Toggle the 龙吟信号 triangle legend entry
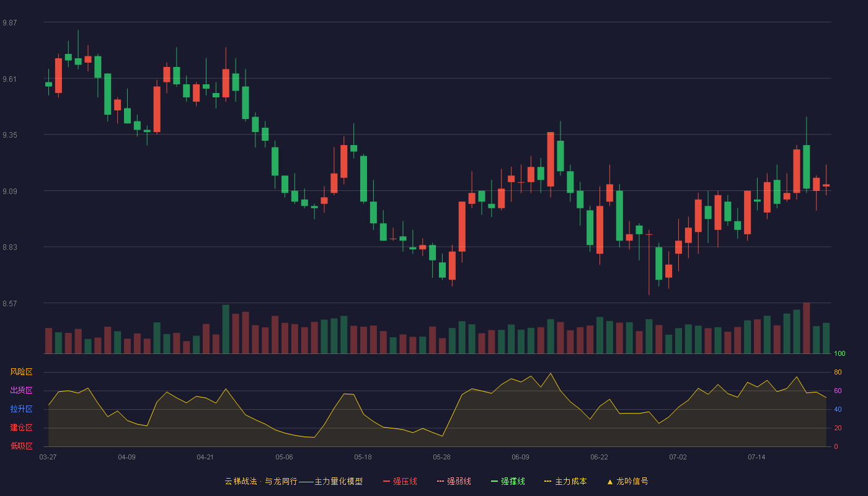868x496 pixels. click(627, 481)
